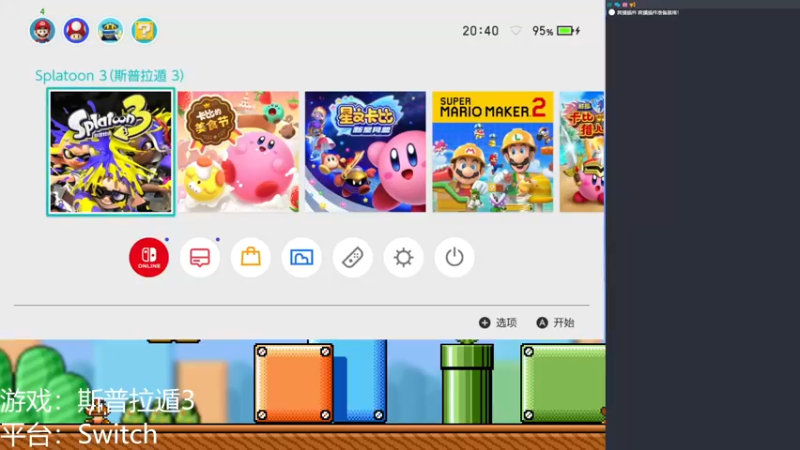
Task: Select the third user avatar with blue cap
Action: (110, 31)
